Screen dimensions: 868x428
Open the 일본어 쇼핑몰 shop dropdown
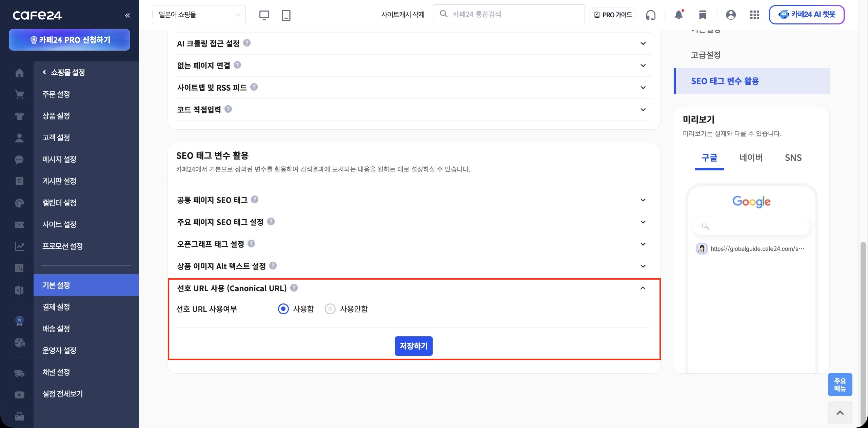(199, 15)
